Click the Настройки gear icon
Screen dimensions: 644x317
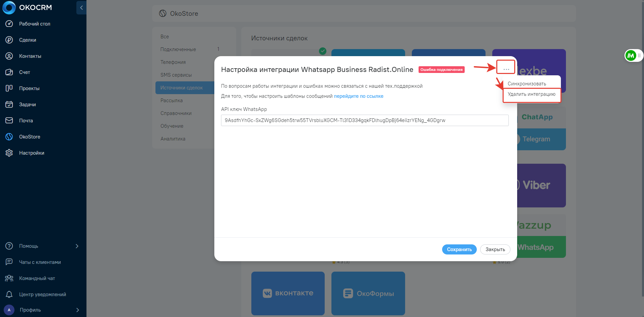click(x=9, y=153)
